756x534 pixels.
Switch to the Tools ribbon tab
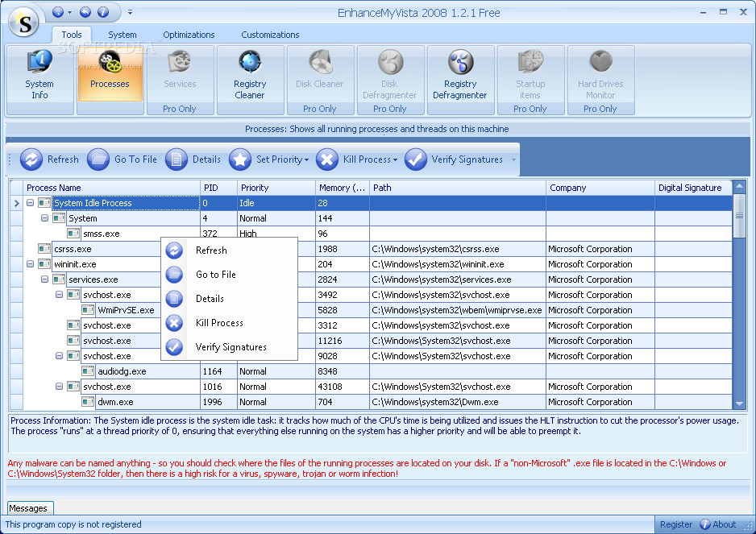(72, 35)
